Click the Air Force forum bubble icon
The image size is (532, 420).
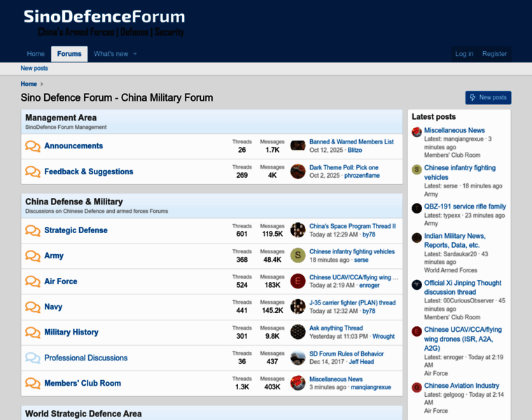pos(33,281)
